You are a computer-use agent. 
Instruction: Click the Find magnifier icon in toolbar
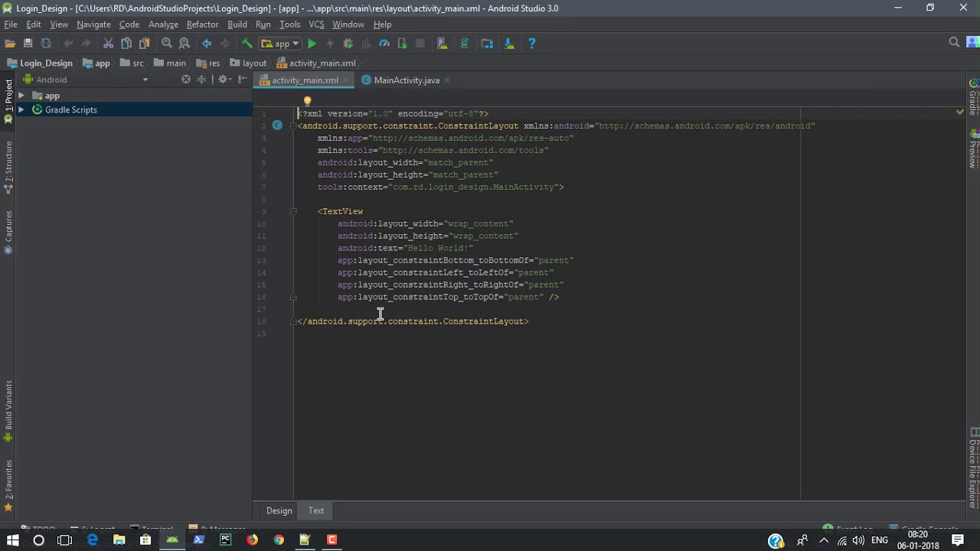pos(166,44)
